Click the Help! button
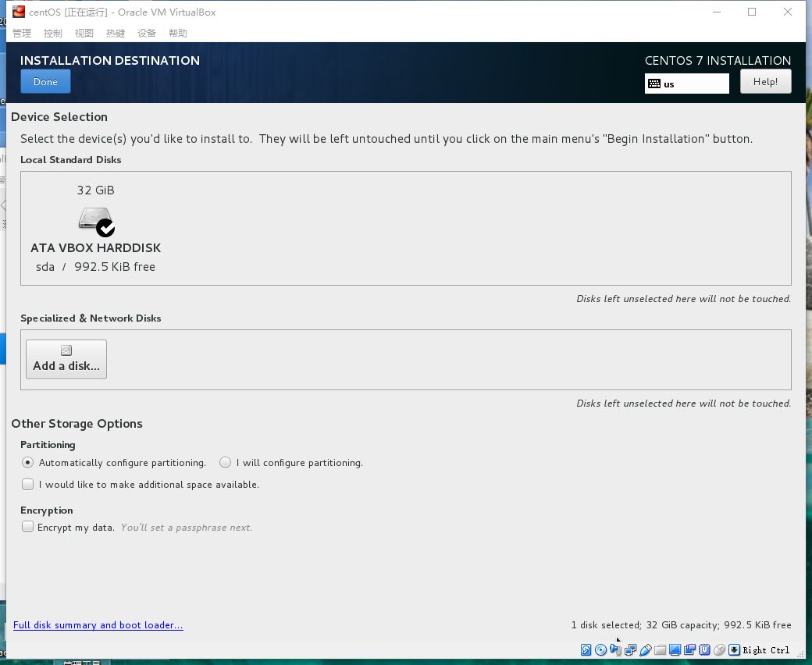Screen dimensions: 812x665 point(765,82)
